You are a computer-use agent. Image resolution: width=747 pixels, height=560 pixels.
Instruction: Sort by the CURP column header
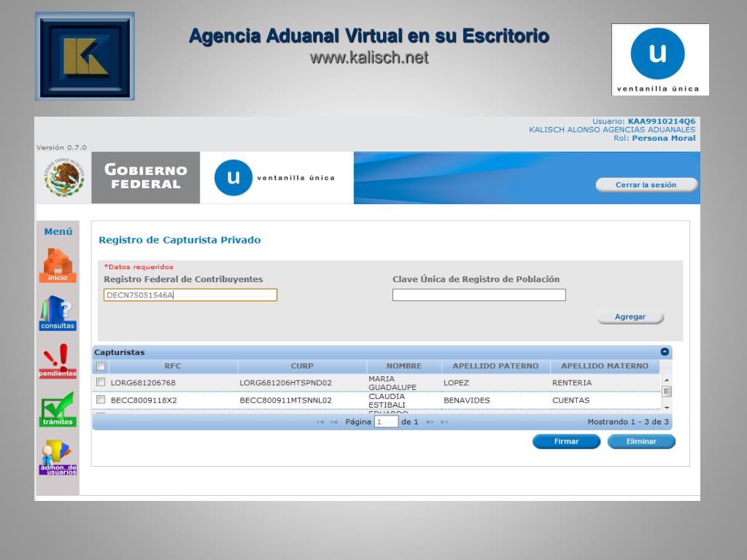point(302,366)
